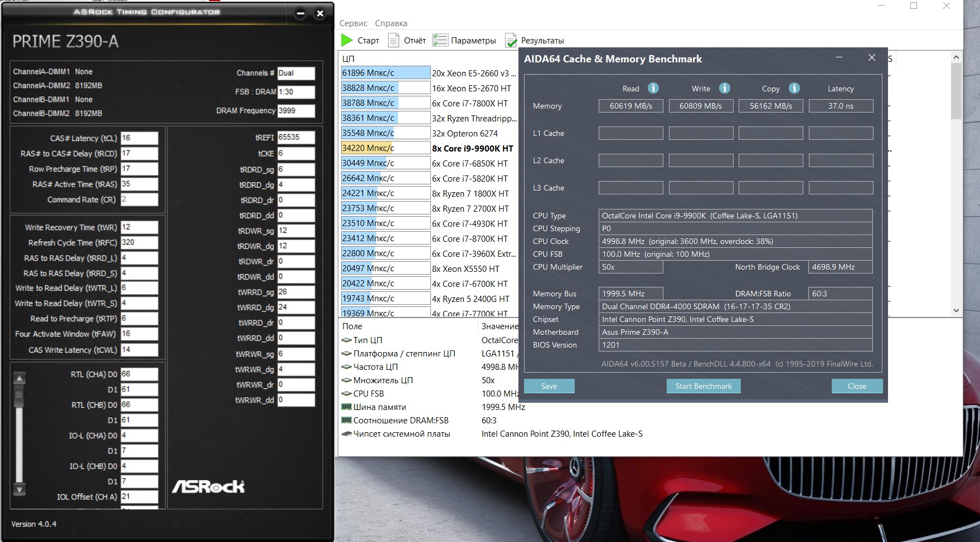Click the DRAM Frequency field showing 3999

click(x=296, y=110)
